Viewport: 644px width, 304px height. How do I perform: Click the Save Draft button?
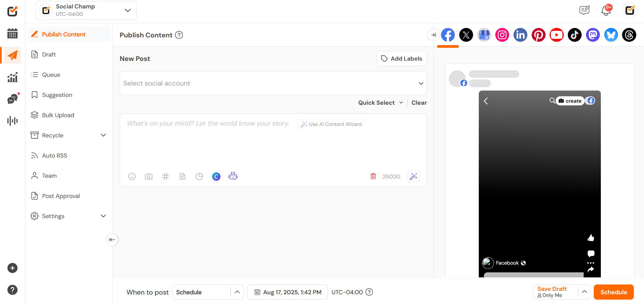556,292
